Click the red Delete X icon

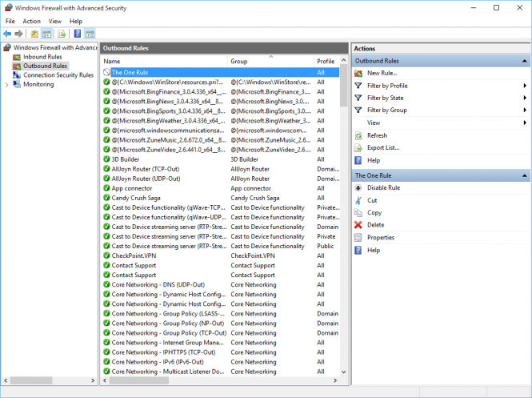point(358,225)
